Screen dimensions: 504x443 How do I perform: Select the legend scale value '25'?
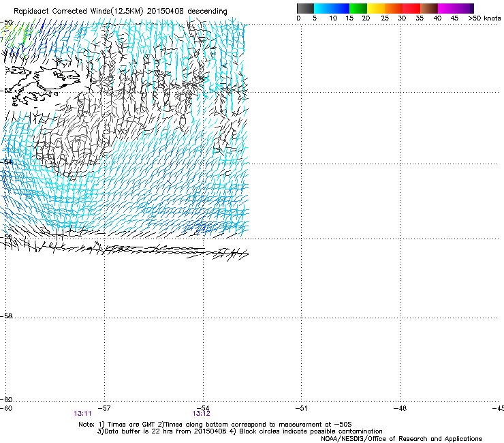[385, 18]
